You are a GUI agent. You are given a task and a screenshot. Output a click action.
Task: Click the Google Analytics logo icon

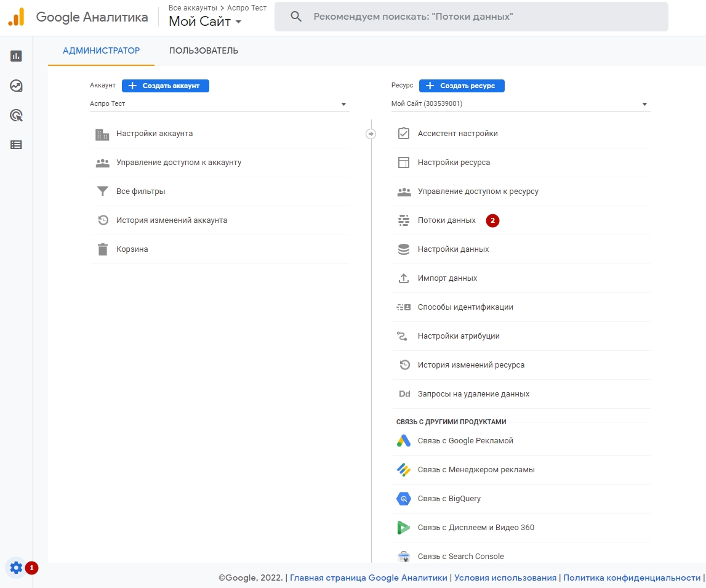coord(17,17)
